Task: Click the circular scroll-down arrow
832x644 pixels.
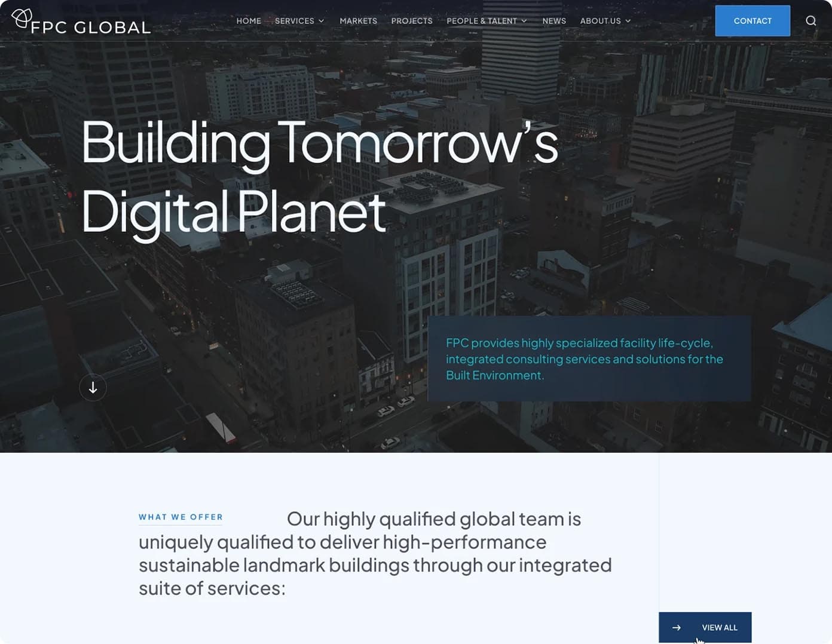Action: click(x=93, y=387)
